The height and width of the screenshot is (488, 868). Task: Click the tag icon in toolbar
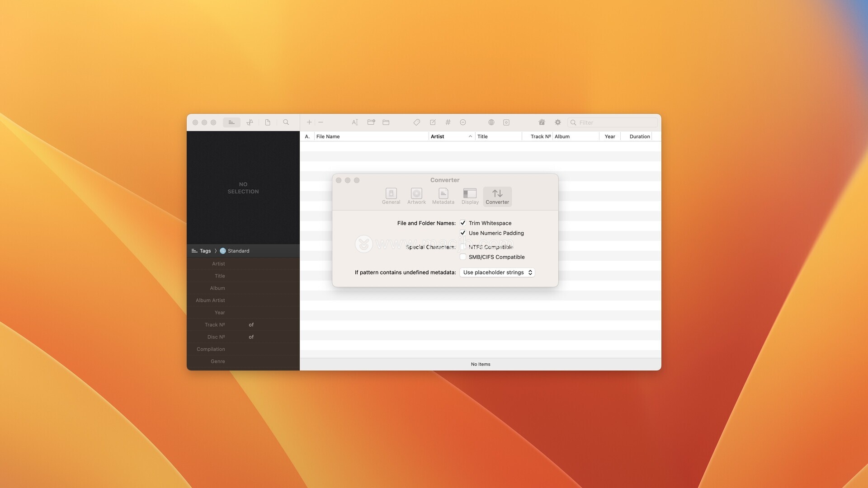tap(417, 122)
